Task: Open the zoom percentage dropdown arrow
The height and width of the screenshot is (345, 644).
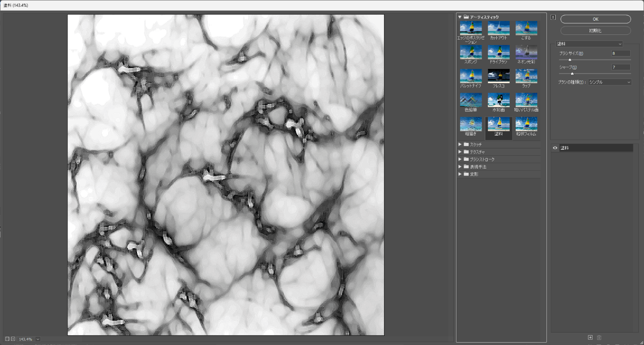Action: 38,339
